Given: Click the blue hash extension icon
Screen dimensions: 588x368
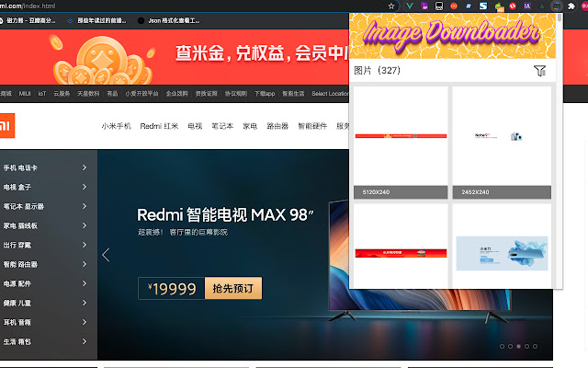Looking at the screenshot, I should (x=469, y=6).
